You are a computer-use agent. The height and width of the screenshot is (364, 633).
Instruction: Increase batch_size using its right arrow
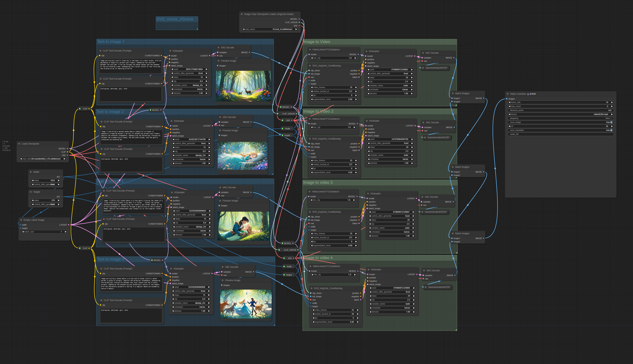tap(65, 232)
